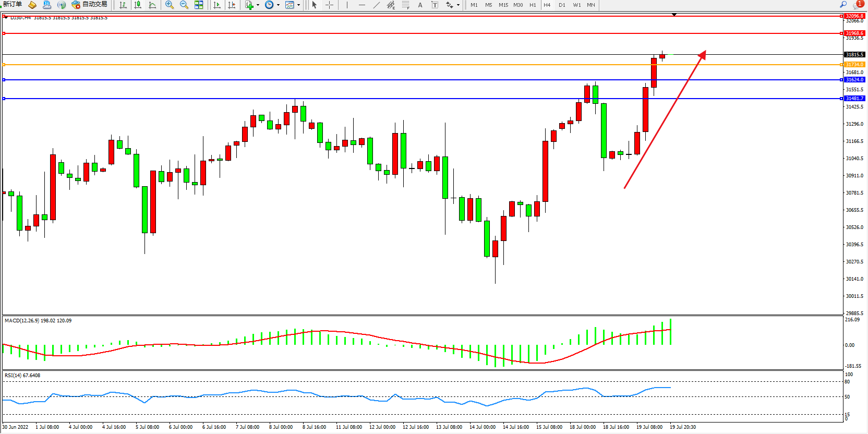868x434 pixels.
Task: Open the search magnifier at top right
Action: 843,4
